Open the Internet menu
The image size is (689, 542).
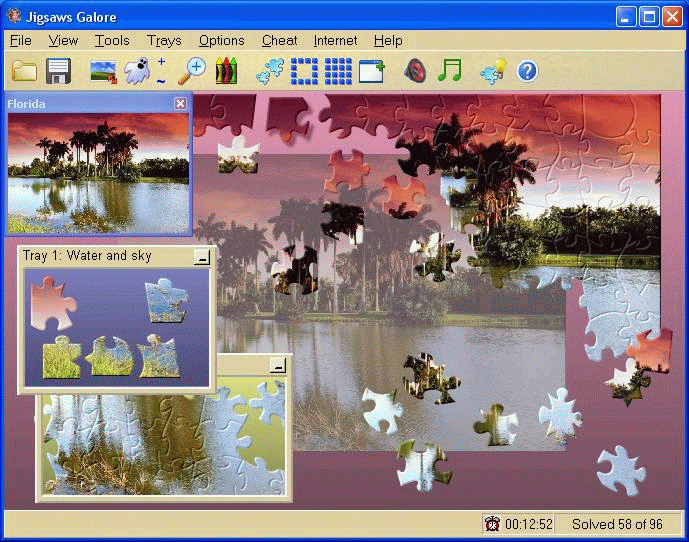pos(335,40)
